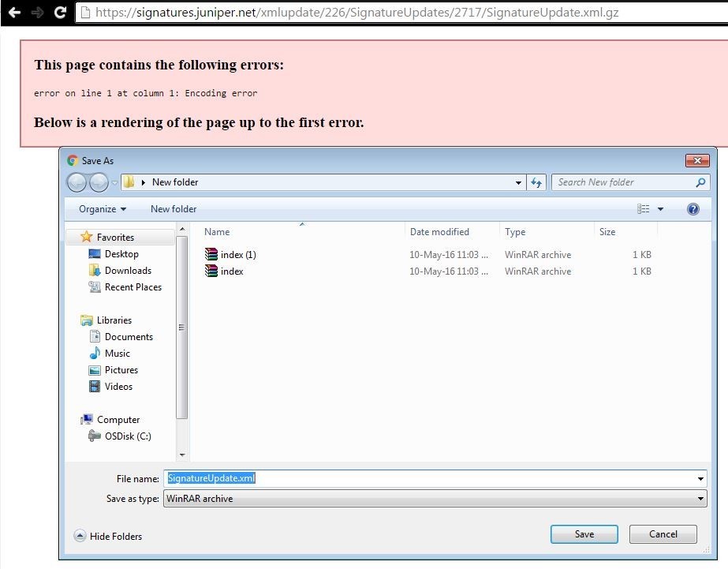The height and width of the screenshot is (569, 728).
Task: Open Desktop in the navigation pane
Action: [121, 254]
